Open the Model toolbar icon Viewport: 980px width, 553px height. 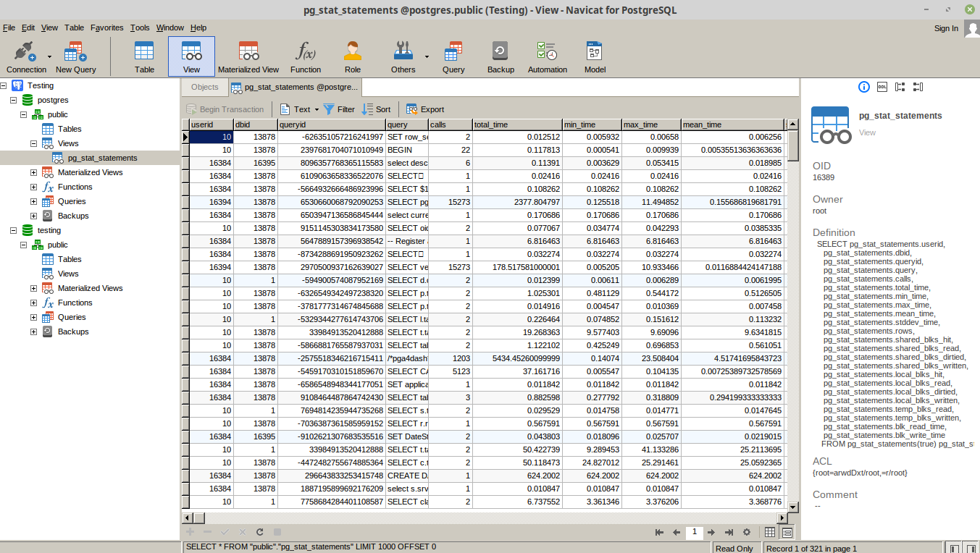point(595,56)
